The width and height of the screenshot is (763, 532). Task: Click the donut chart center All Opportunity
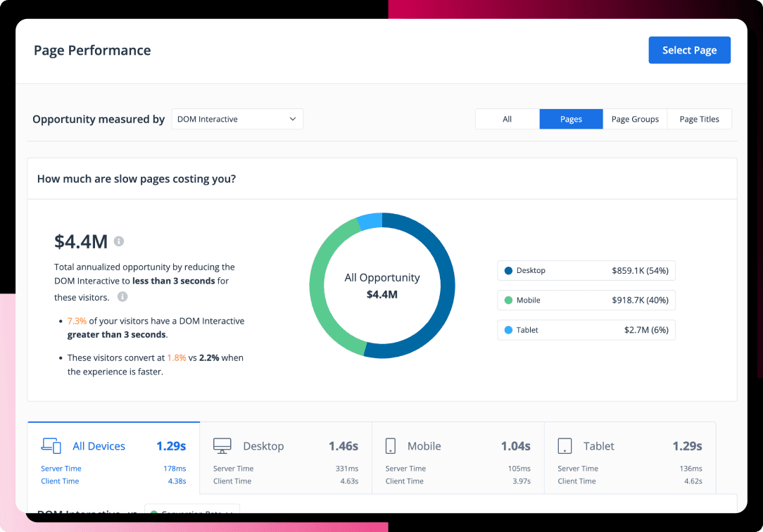click(x=382, y=285)
